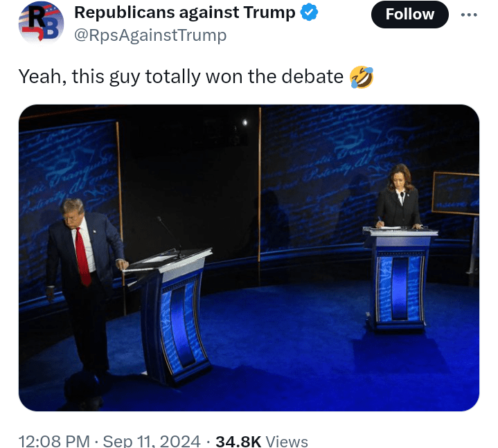498x448 pixels.
Task: Open the three-dot more options menu
Action: [469, 15]
